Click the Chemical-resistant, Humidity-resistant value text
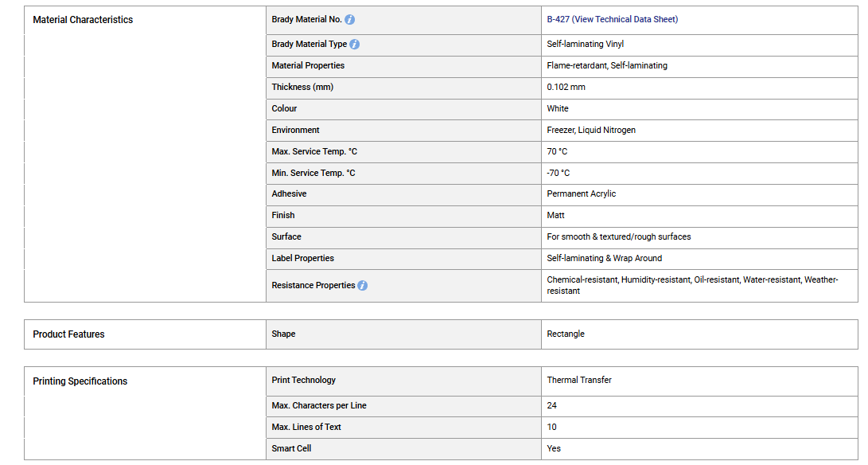The height and width of the screenshot is (465, 868). (692, 285)
